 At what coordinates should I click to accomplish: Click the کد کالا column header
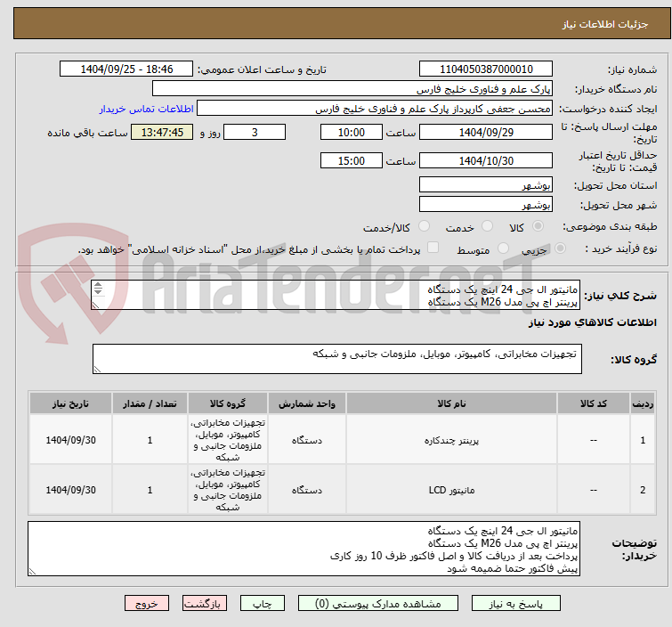coord(593,403)
